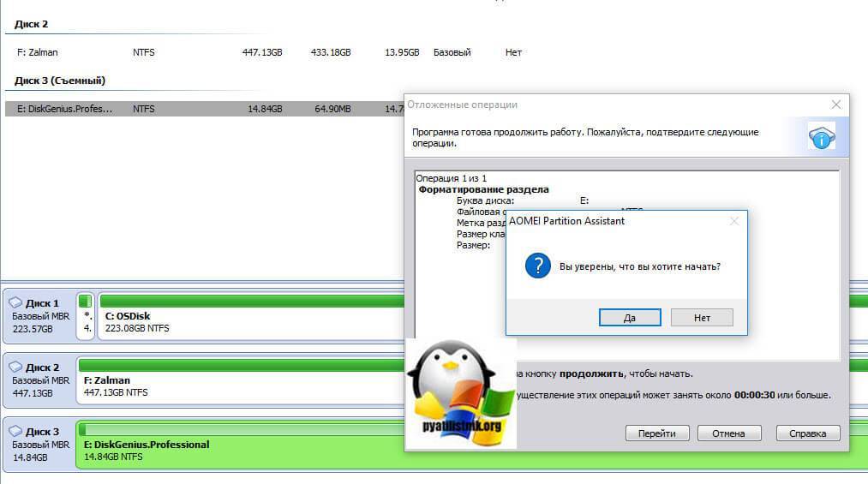Select the E: DiskGenius.Professional partition block
The width and height of the screenshot is (868, 484).
(242, 445)
